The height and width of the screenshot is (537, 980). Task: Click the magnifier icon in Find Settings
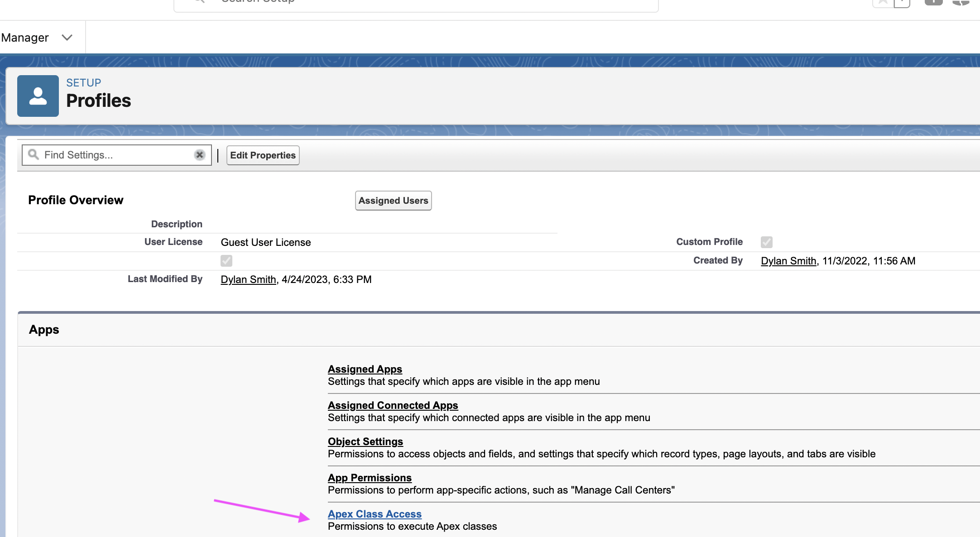[x=33, y=154]
